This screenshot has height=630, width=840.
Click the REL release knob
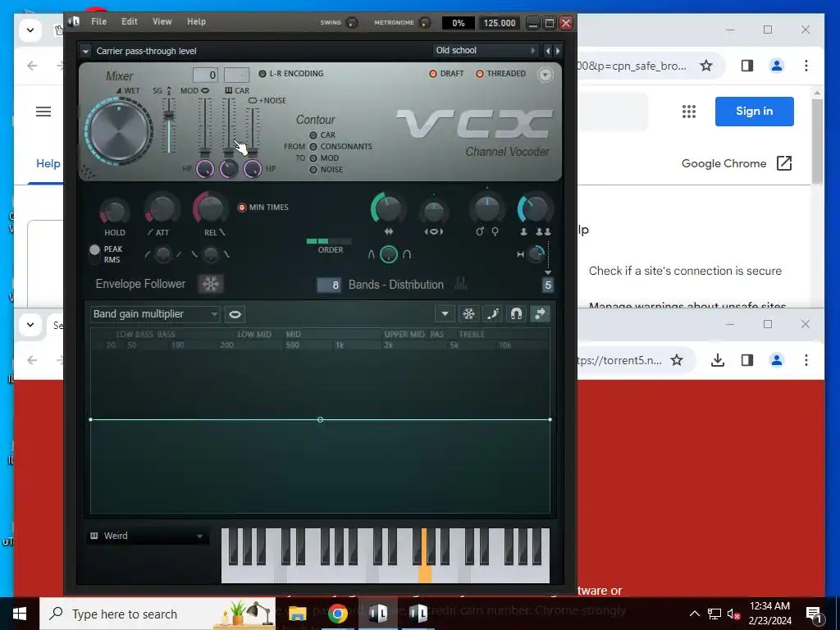(x=210, y=208)
